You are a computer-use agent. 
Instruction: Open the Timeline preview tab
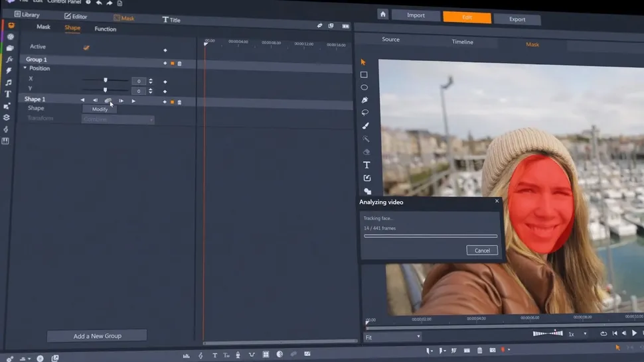[x=463, y=42]
